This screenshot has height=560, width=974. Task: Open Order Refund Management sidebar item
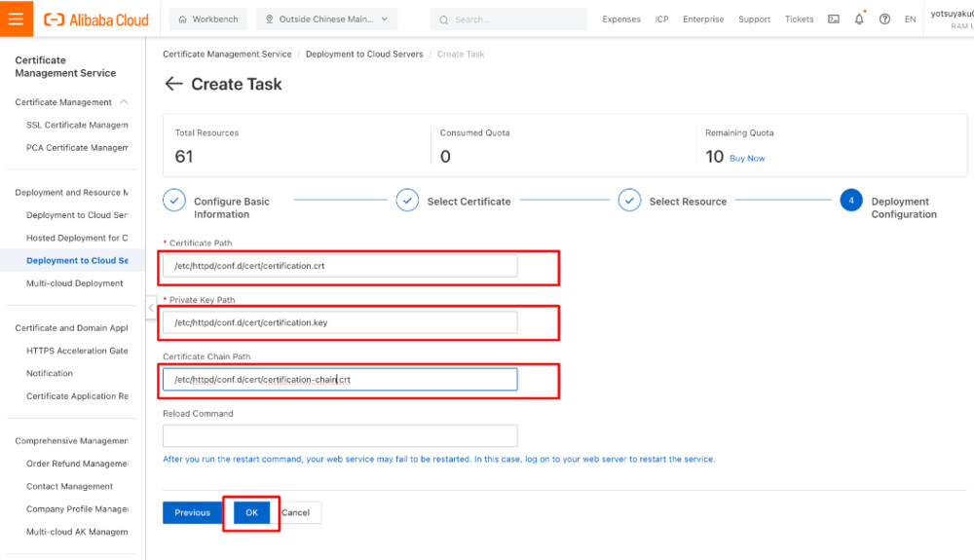[77, 464]
